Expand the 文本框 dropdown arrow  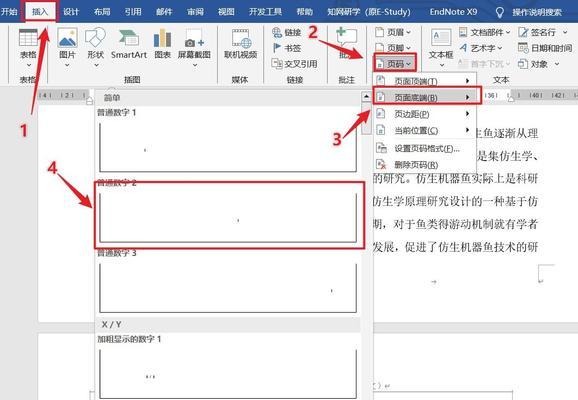point(441,65)
